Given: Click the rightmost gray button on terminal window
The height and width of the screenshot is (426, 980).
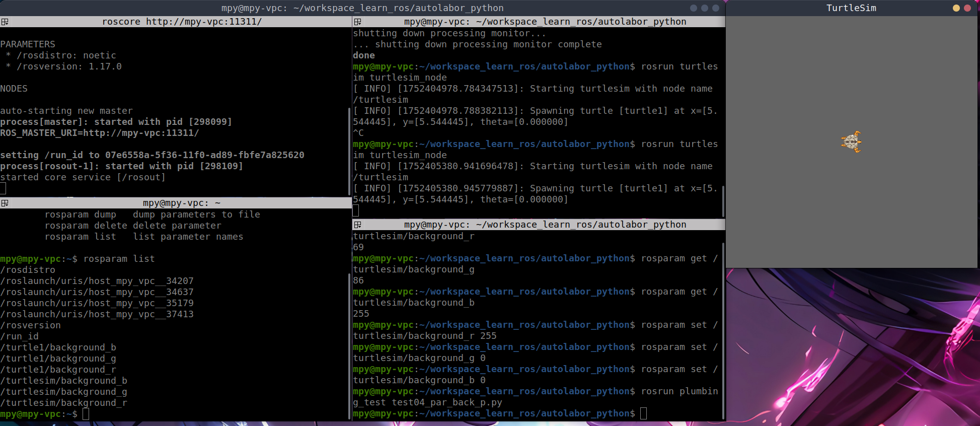Looking at the screenshot, I should pos(715,8).
